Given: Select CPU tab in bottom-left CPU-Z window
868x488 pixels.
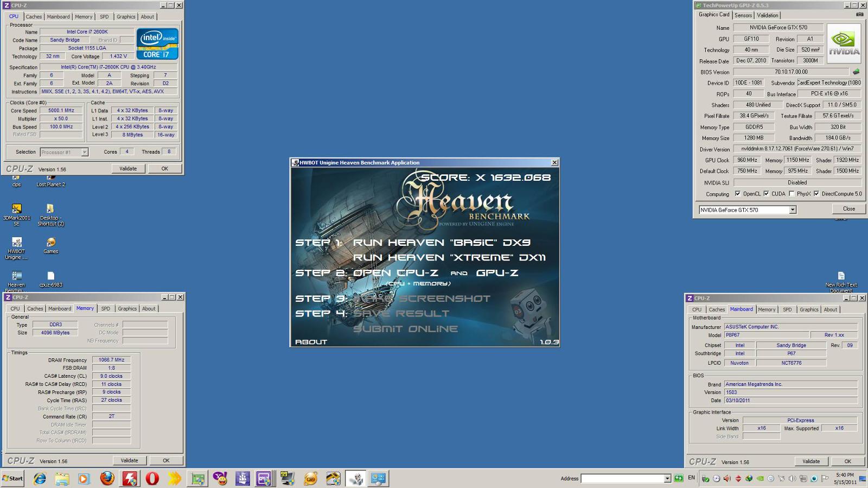Looking at the screenshot, I should (x=15, y=309).
